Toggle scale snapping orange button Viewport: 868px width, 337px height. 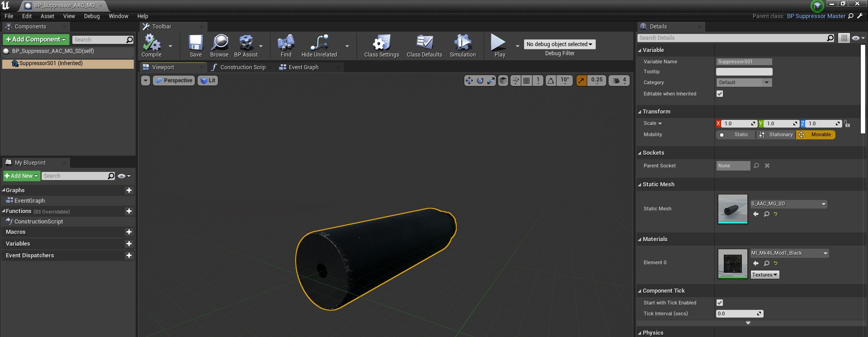click(x=581, y=81)
